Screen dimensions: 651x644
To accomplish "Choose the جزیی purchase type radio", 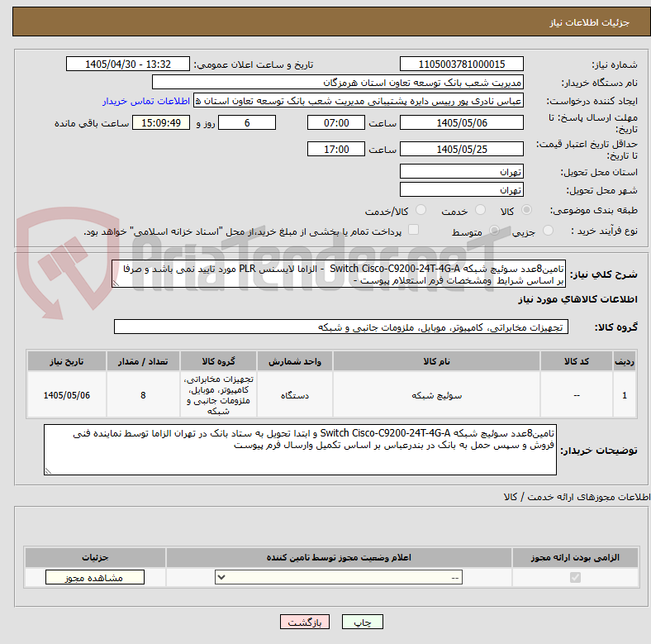I will click(x=548, y=230).
